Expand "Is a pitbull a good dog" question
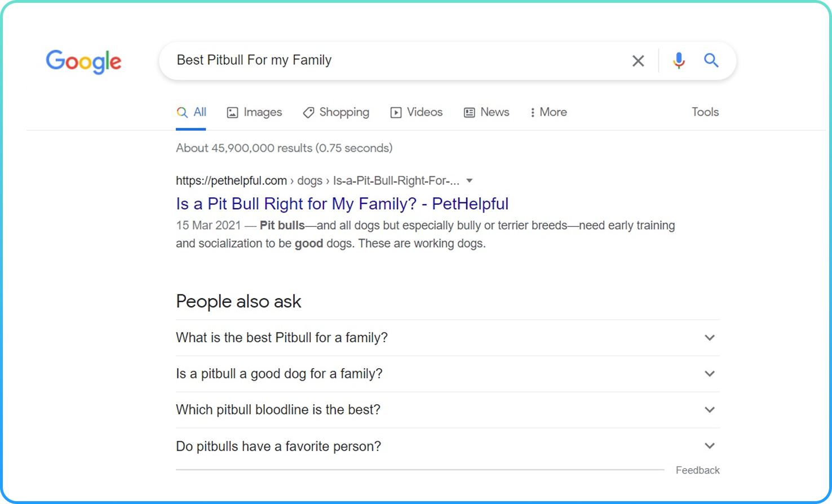This screenshot has width=832, height=504. (x=709, y=374)
